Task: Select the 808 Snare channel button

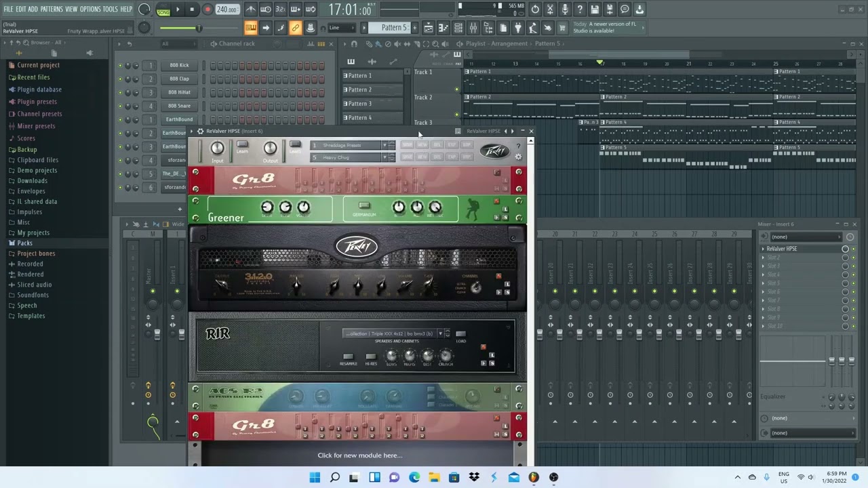Action: pos(179,106)
